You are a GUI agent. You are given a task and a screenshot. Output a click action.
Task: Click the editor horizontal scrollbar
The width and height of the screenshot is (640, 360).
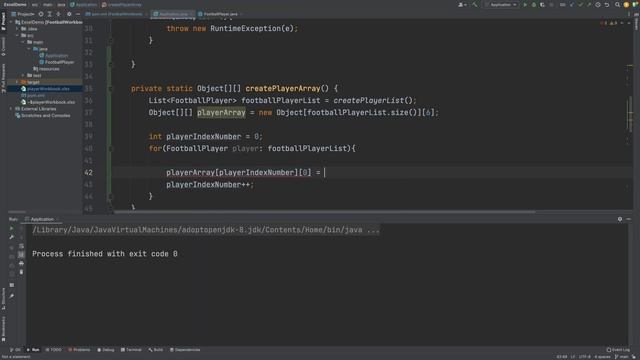pos(324,212)
